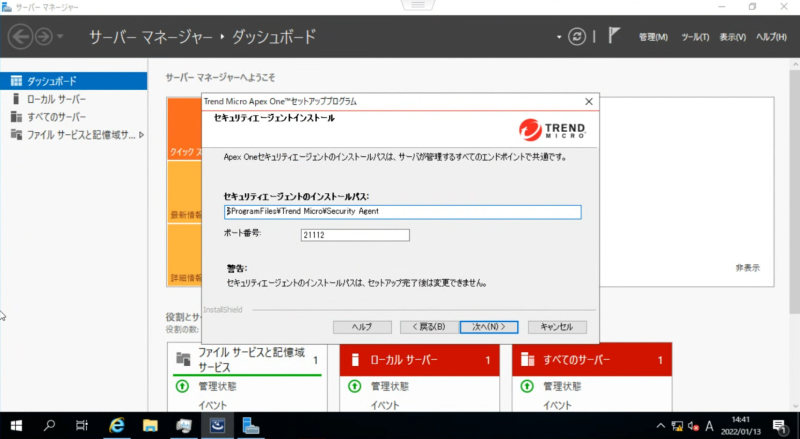The width and height of the screenshot is (800, 439).
Task: Click the dashboard icon in the sidebar
Action: coord(16,81)
